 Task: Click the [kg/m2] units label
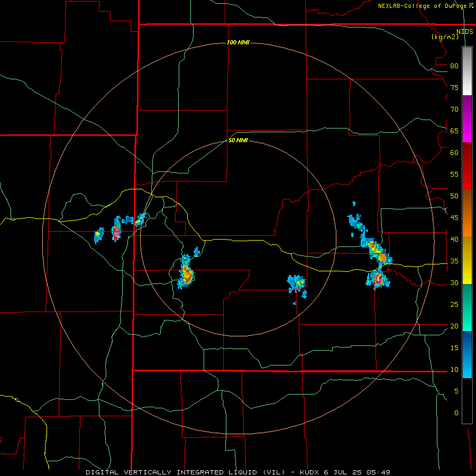[445, 37]
